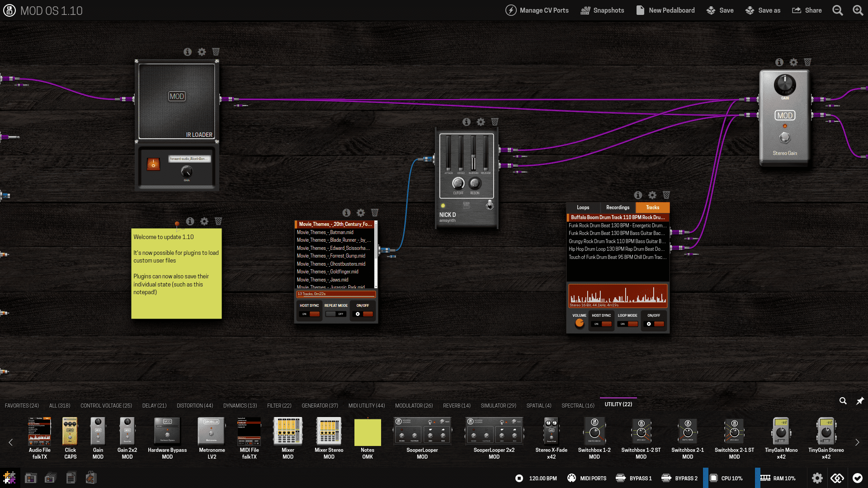The width and height of the screenshot is (868, 488).
Task: Click BYPASS 2 button
Action: tap(679, 478)
